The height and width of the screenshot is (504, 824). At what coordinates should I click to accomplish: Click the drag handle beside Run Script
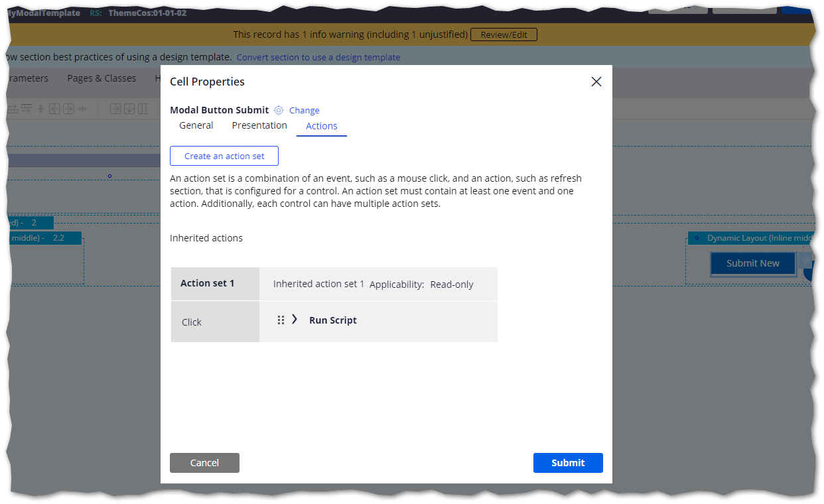[281, 319]
